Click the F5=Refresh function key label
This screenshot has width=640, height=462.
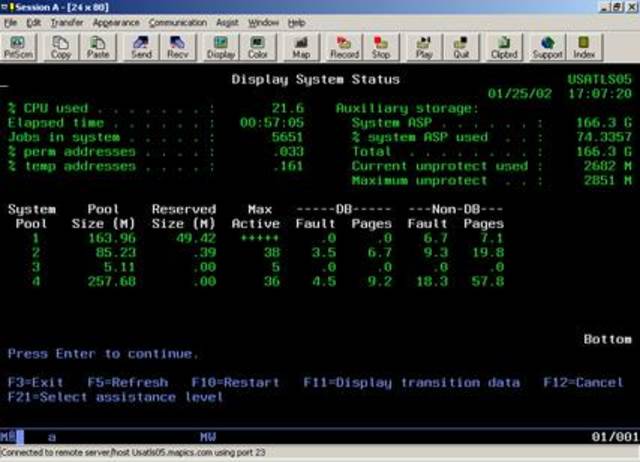point(128,382)
